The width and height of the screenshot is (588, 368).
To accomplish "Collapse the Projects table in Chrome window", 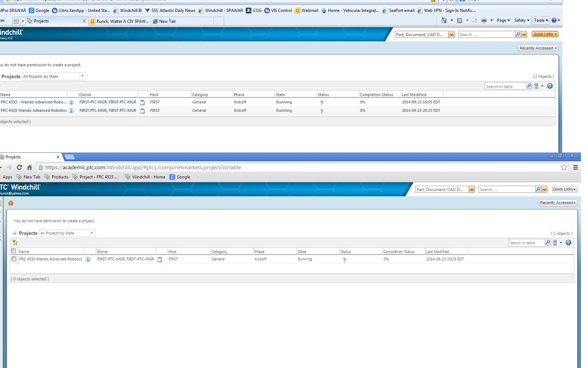I will [14, 233].
